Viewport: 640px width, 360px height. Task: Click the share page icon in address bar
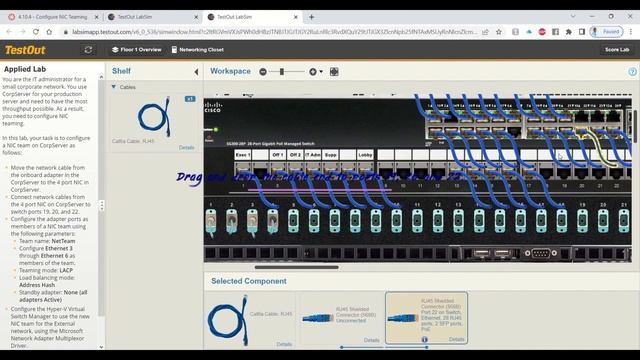pyautogui.click(x=485, y=32)
